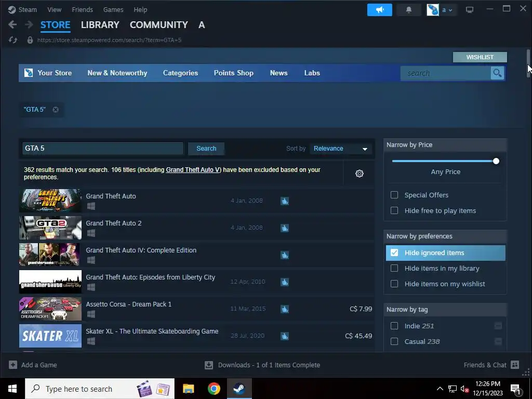
Task: Click review icon for Assetto Corsa Dream Pack
Action: pyautogui.click(x=285, y=309)
